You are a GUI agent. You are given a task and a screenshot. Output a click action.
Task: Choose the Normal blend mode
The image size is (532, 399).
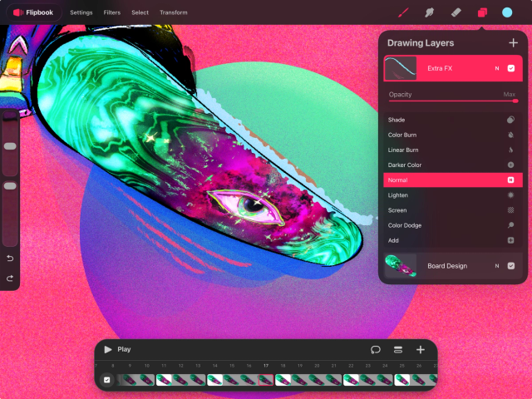(453, 180)
